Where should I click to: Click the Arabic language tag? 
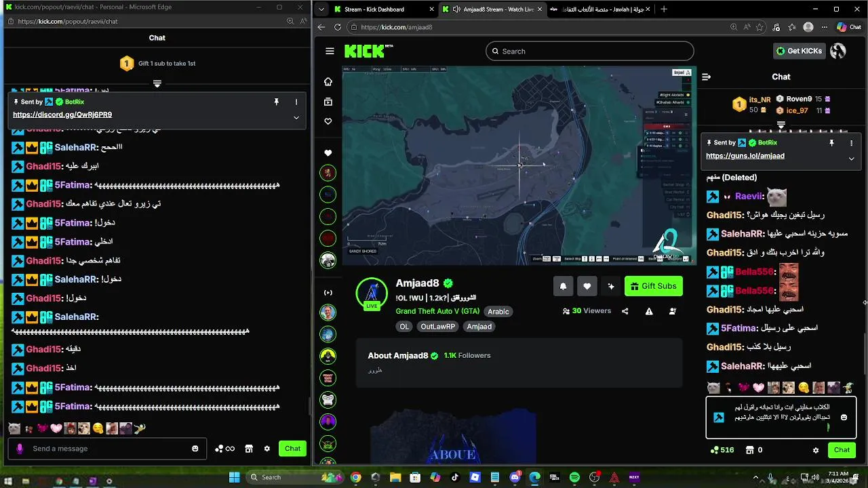point(498,312)
